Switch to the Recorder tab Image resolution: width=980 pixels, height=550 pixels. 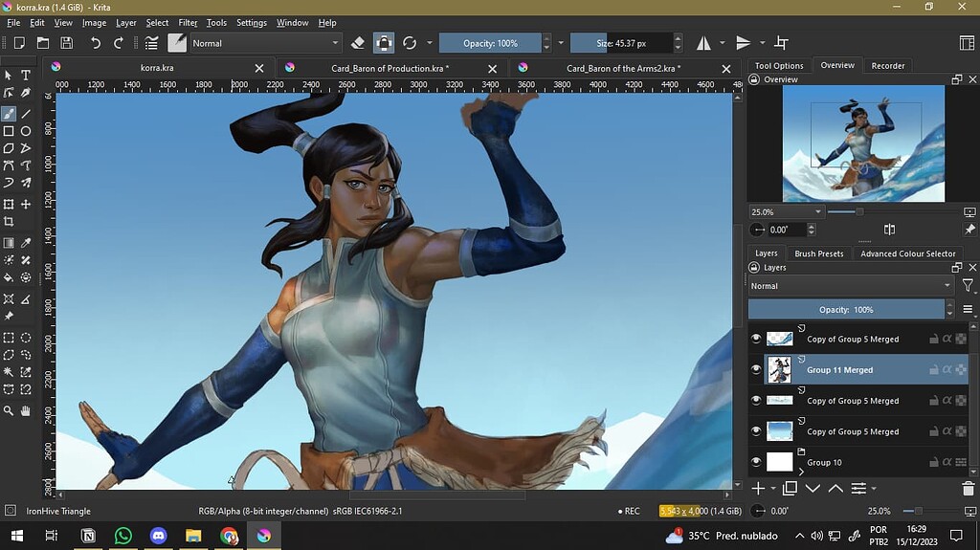tap(887, 66)
